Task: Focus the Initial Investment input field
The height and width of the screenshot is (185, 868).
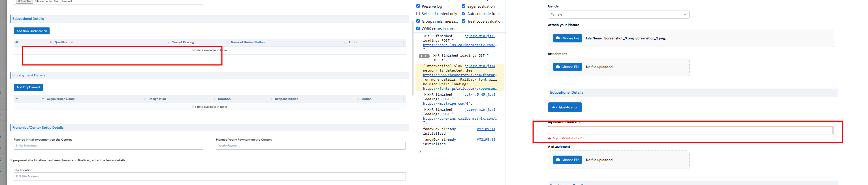Action: pos(108,146)
